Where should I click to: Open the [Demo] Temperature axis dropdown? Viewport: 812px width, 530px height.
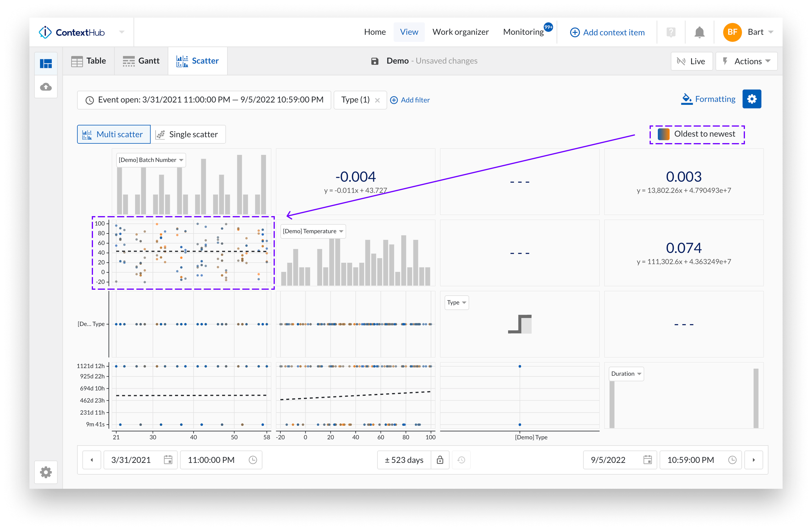pos(312,231)
